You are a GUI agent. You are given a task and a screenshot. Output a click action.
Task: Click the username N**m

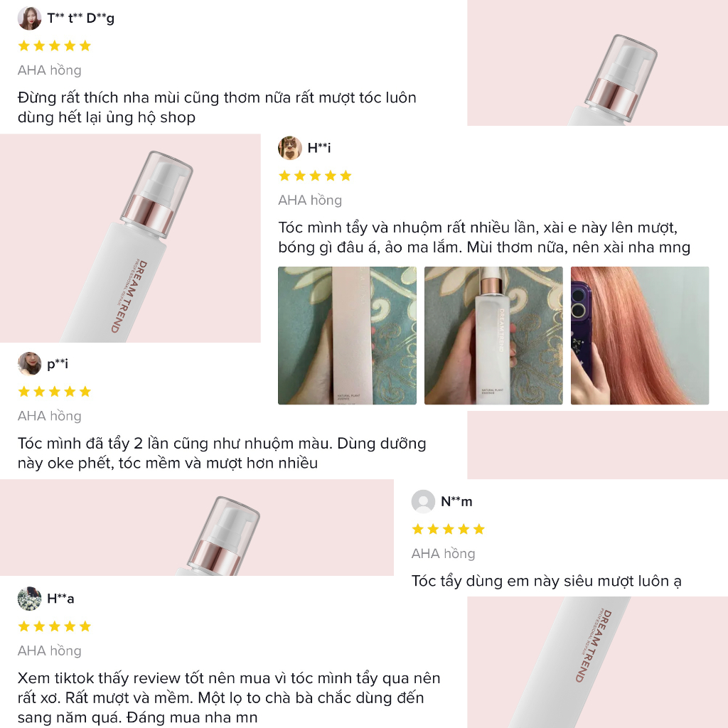[x=456, y=501]
